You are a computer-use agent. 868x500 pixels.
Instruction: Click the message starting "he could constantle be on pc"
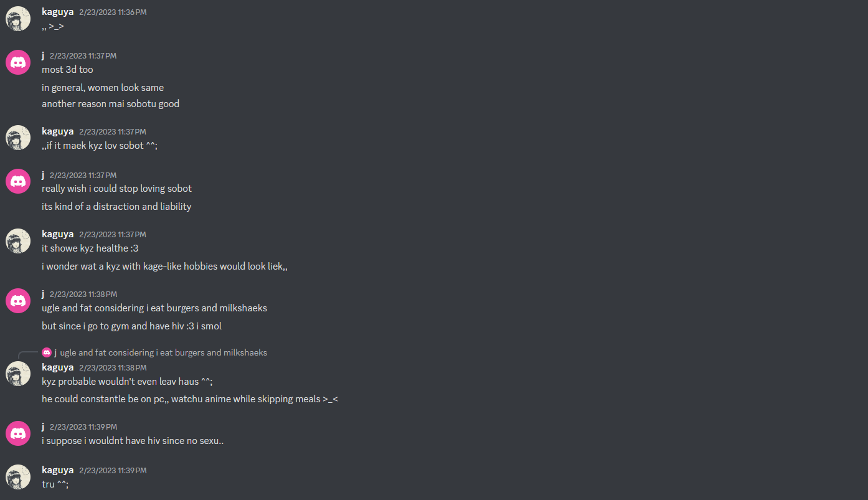click(189, 399)
